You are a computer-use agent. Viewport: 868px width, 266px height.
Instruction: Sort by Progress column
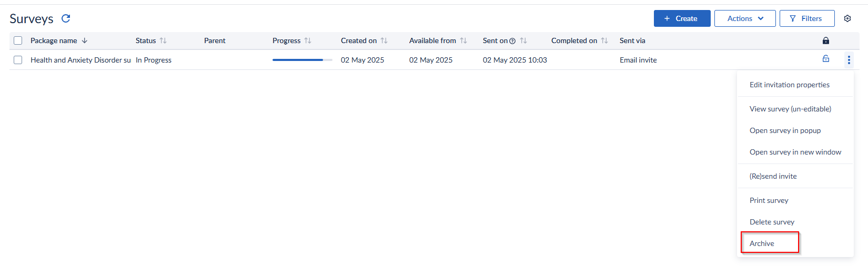click(308, 40)
